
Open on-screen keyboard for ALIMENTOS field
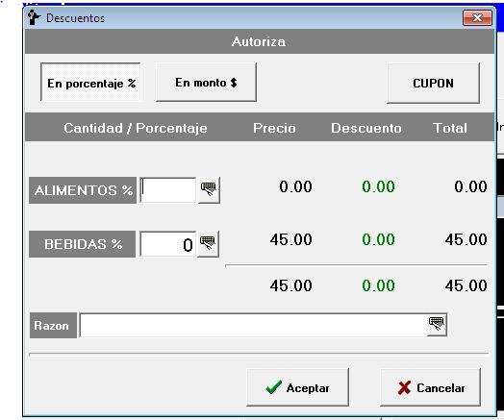pos(209,189)
